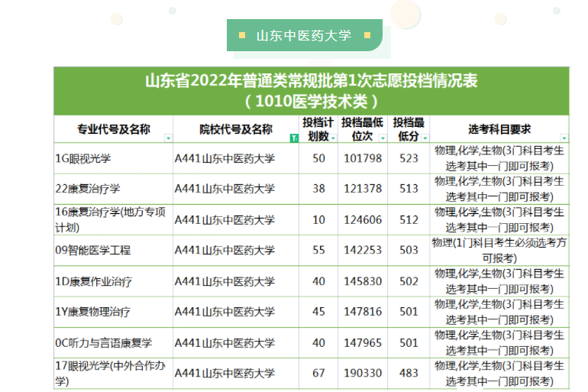Select the minimum score 512
The height and width of the screenshot is (392, 588).
[409, 220]
